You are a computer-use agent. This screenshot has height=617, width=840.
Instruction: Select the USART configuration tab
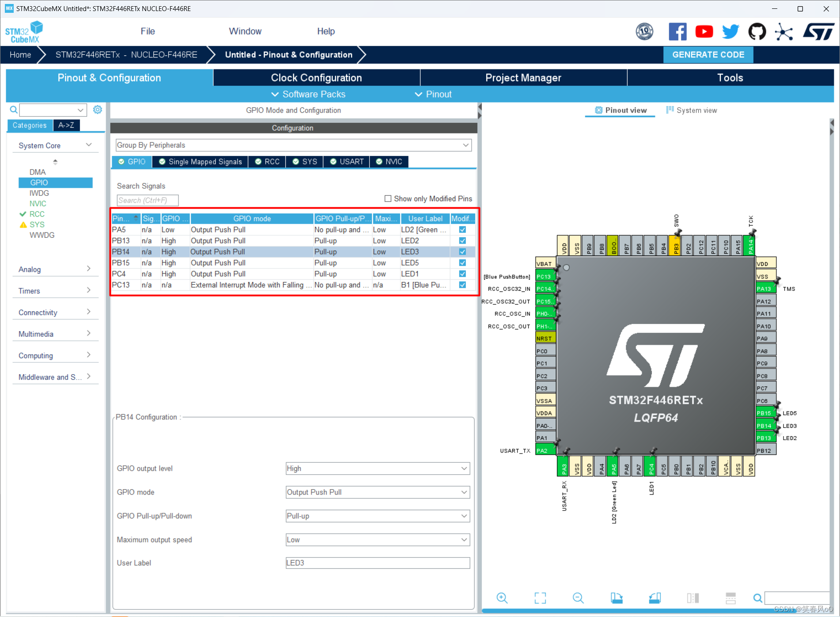pos(347,162)
